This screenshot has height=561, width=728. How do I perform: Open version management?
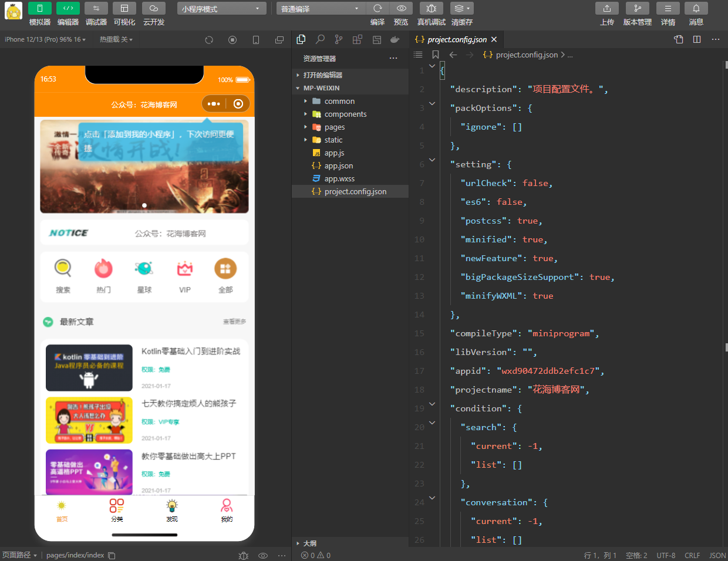coord(638,8)
